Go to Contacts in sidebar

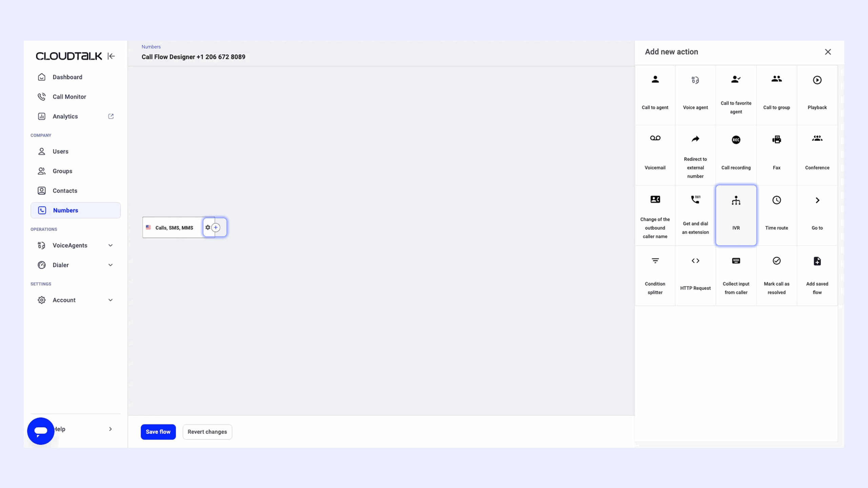65,191
